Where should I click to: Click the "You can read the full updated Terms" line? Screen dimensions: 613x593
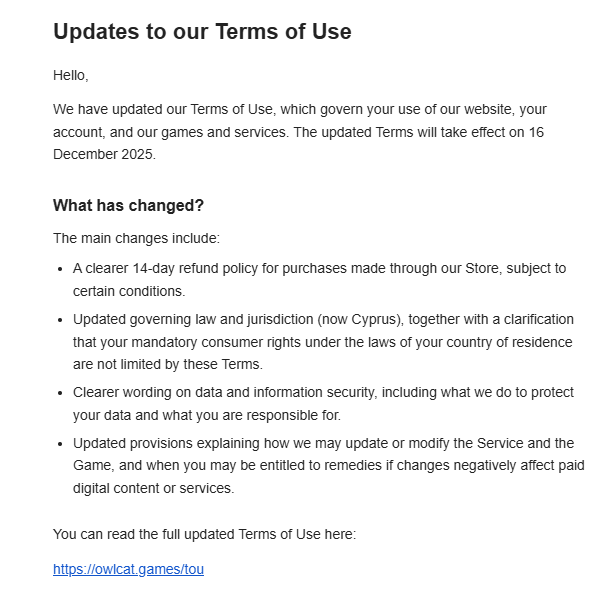[204, 534]
